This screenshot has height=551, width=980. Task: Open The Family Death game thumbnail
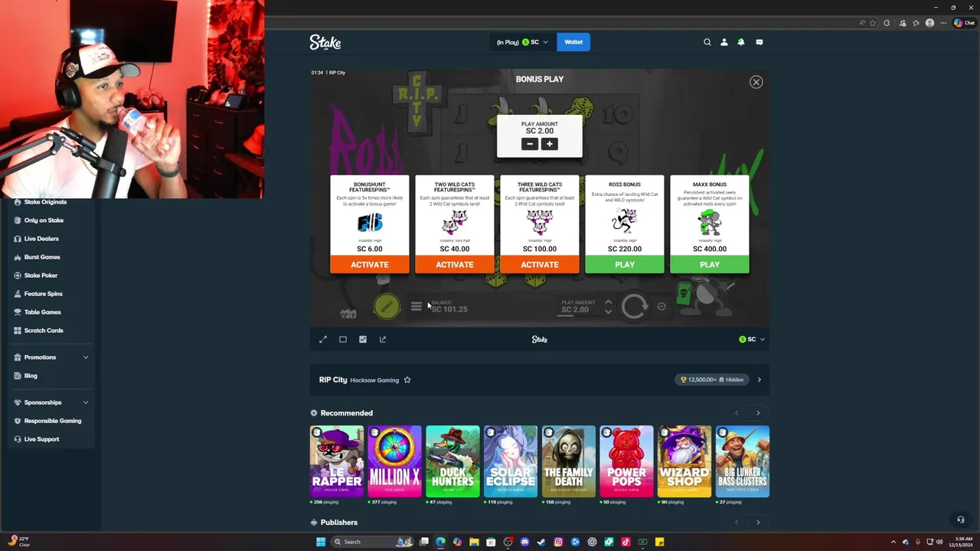click(569, 461)
